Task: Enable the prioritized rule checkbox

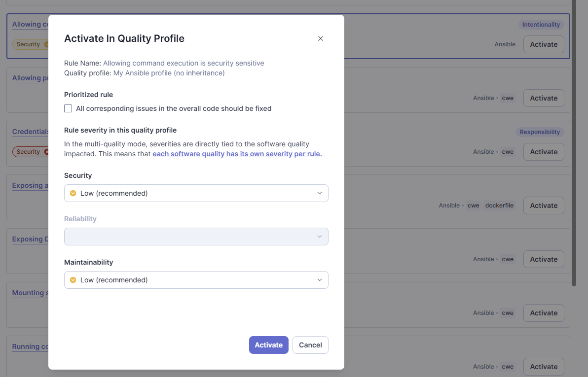Action: click(x=68, y=108)
